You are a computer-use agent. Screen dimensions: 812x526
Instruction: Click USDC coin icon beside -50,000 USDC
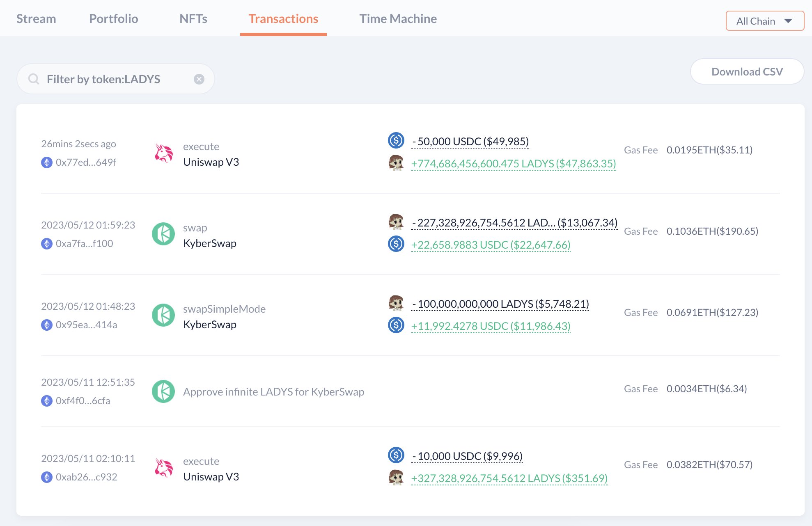pyautogui.click(x=396, y=140)
